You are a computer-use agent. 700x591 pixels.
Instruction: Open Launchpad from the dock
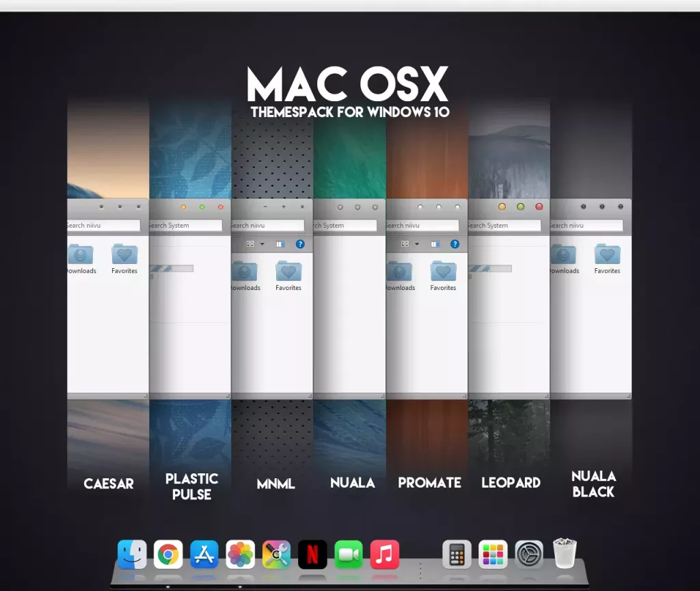pyautogui.click(x=493, y=554)
